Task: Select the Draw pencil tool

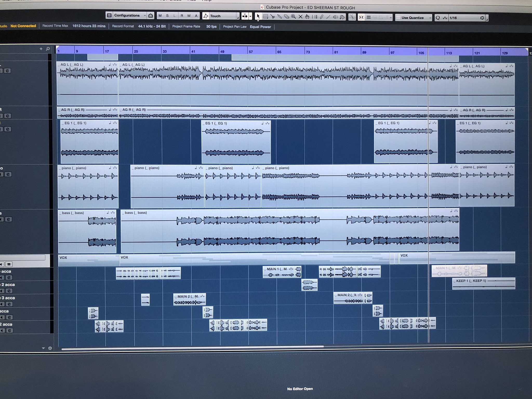Action: click(322, 17)
